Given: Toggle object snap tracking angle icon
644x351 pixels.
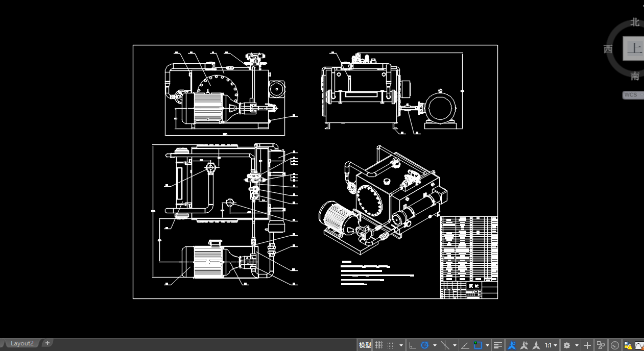Looking at the screenshot, I should pyautogui.click(x=465, y=345).
